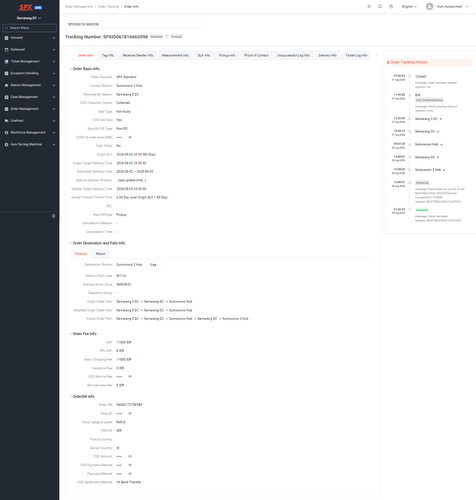Switch to the Delivery Info tab

point(327,55)
